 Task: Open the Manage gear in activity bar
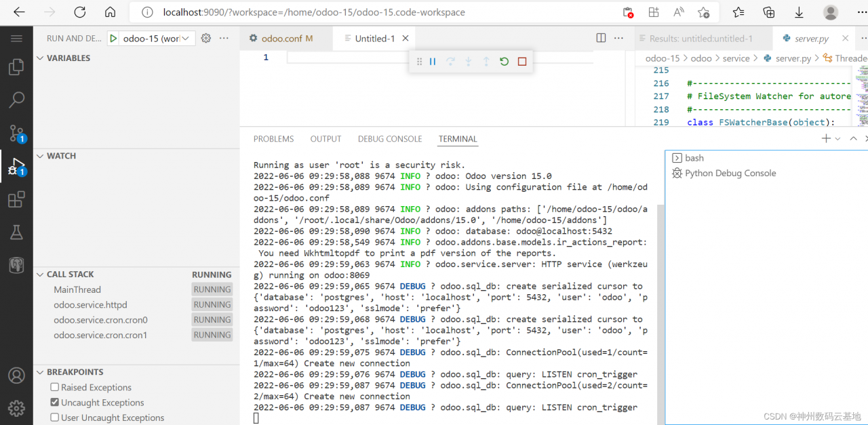[16, 408]
